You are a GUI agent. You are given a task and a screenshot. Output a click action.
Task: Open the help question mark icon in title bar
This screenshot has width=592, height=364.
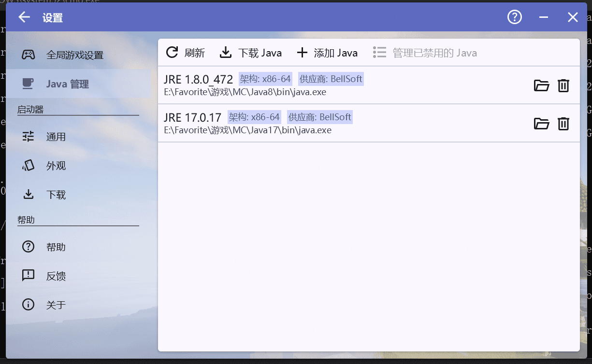point(515,18)
